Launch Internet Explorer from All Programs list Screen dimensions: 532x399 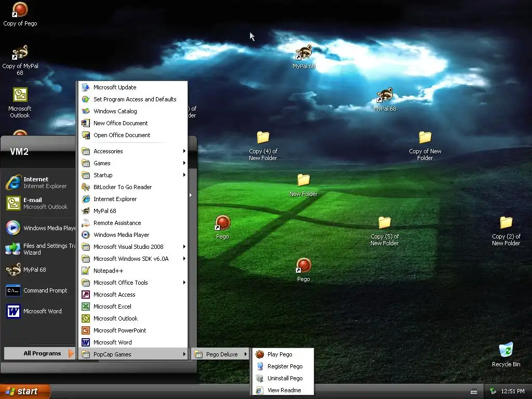pos(133,199)
